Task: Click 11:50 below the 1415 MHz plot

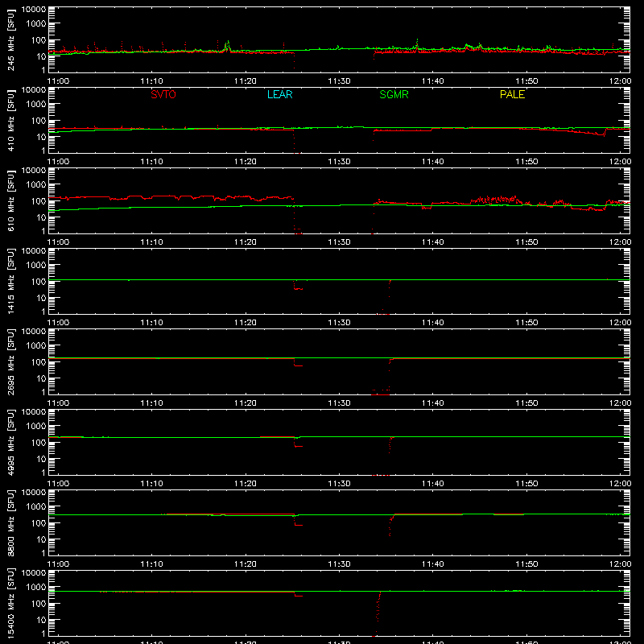Action: pyautogui.click(x=526, y=323)
